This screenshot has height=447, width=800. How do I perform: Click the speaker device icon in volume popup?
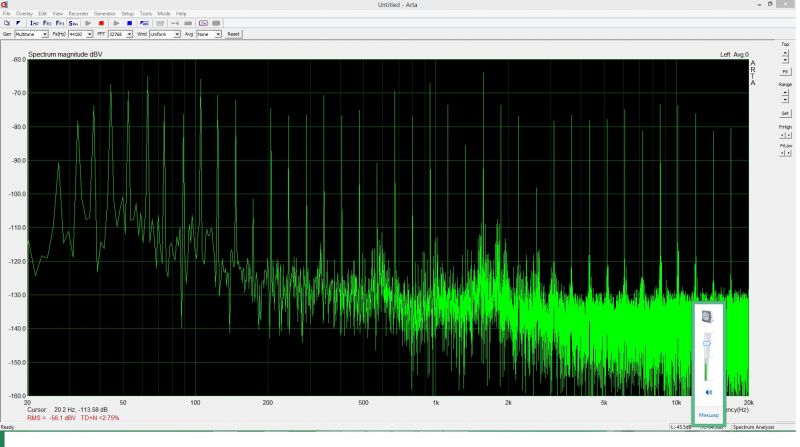(x=707, y=317)
